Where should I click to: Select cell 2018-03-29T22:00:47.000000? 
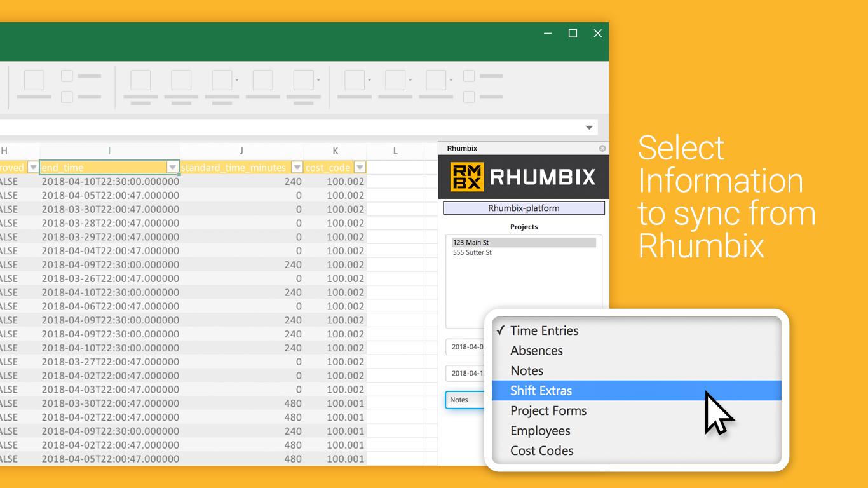(109, 237)
